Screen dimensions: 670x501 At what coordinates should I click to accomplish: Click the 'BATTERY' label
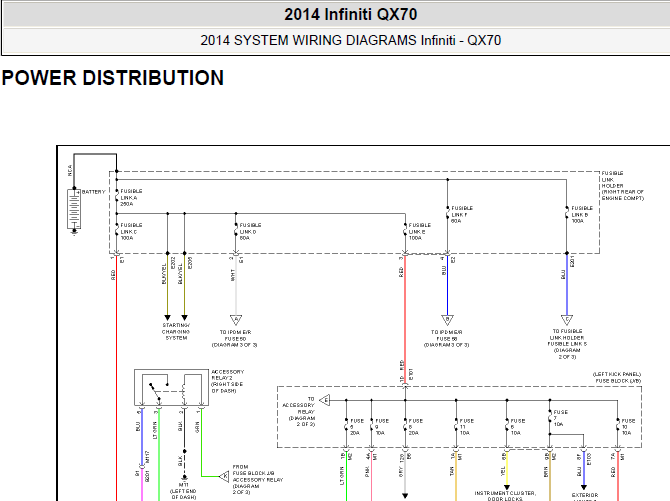pyautogui.click(x=94, y=192)
